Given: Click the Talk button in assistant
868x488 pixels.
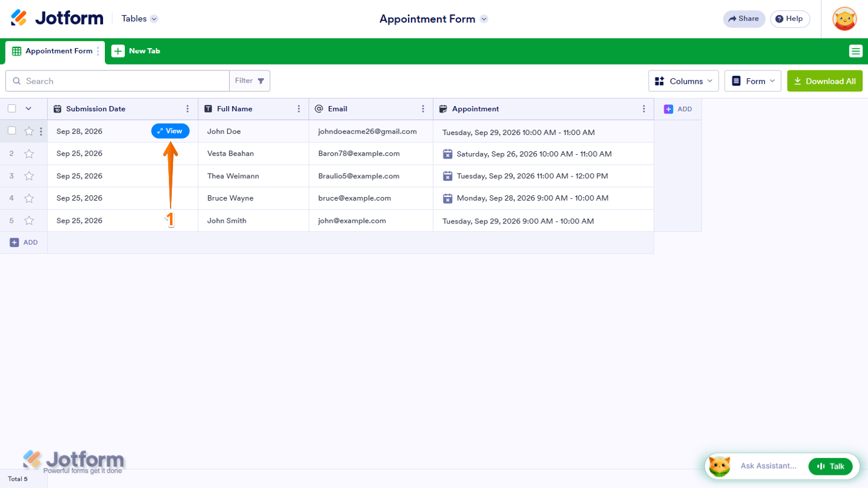Looking at the screenshot, I should point(831,466).
